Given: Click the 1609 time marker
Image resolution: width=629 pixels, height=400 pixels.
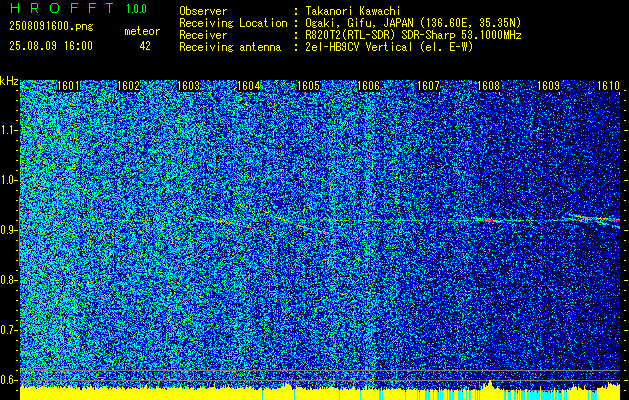Looking at the screenshot, I should 548,86.
